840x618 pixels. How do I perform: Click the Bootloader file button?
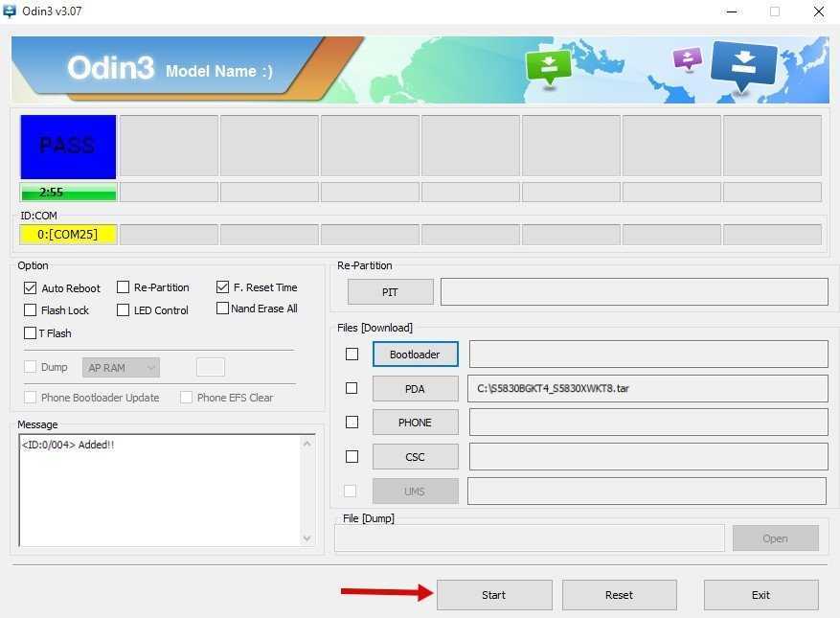tap(415, 355)
